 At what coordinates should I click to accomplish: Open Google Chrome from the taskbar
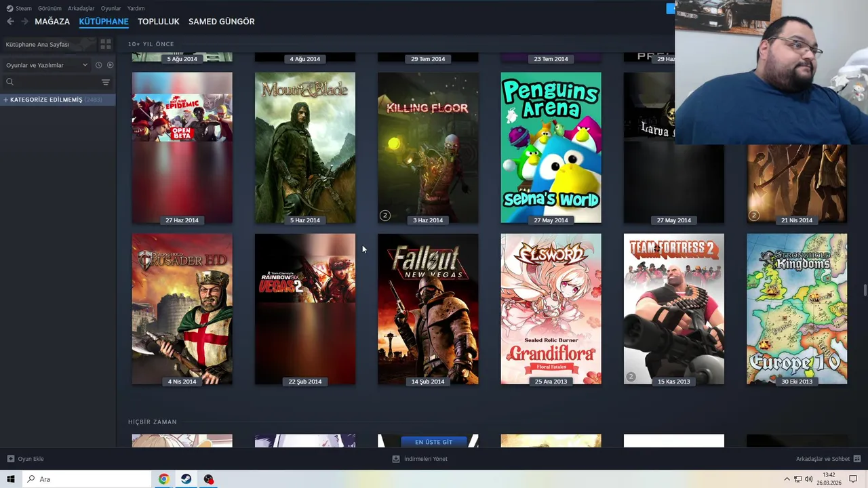click(163, 479)
